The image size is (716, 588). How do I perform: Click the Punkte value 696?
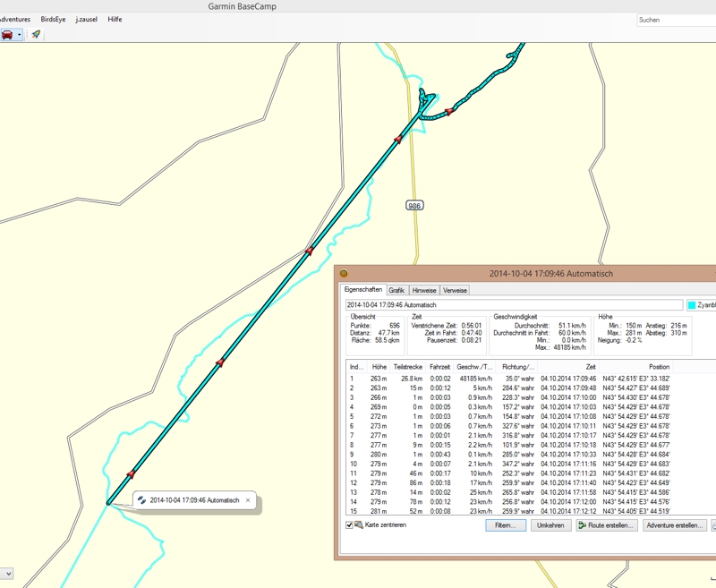[395, 326]
